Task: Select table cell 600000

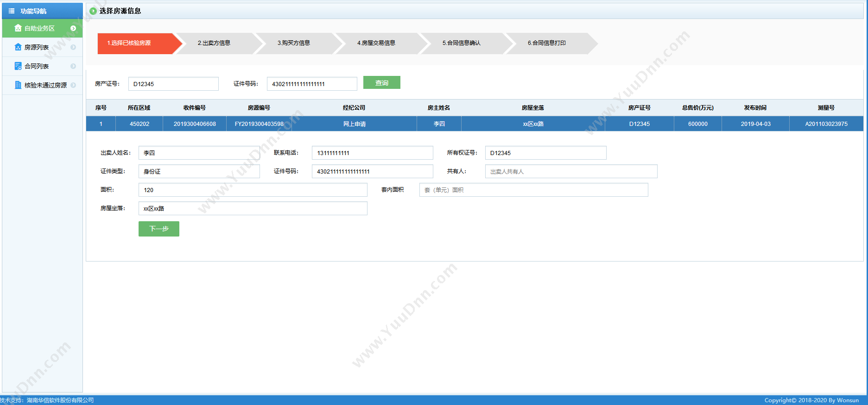Action: tap(698, 124)
